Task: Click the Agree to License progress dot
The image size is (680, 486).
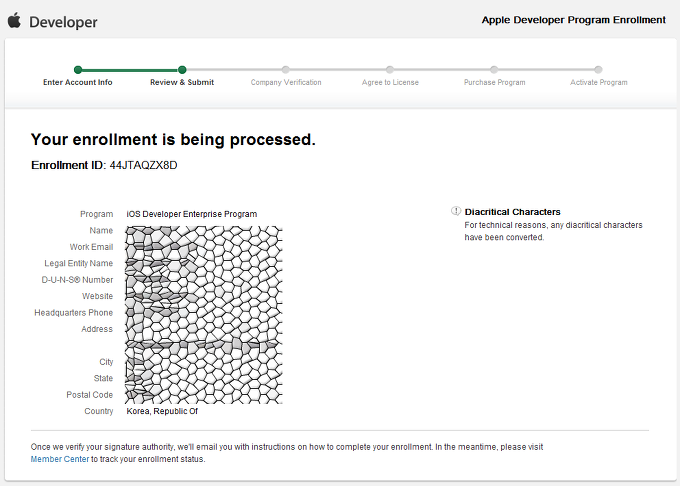Action: tap(390, 69)
